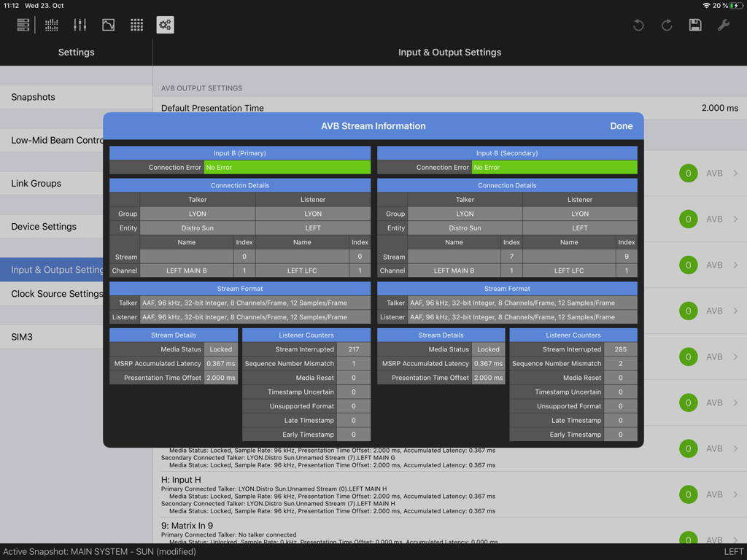The width and height of the screenshot is (747, 560).
Task: Click the undo arrow icon
Action: point(638,24)
